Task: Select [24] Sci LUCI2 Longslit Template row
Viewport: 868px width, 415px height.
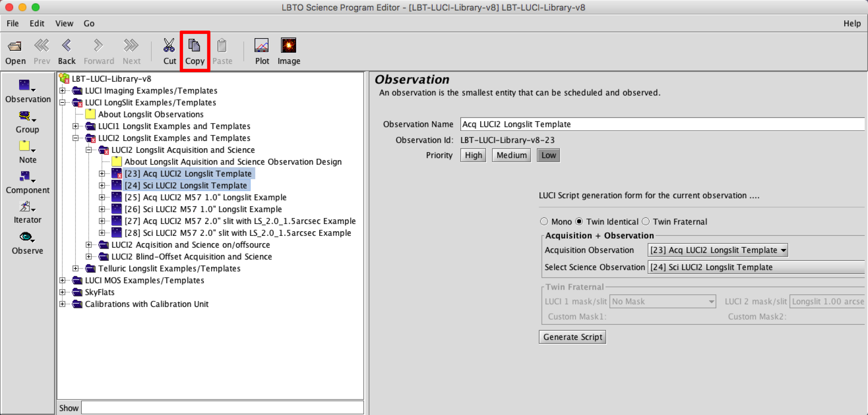Action: [x=186, y=185]
